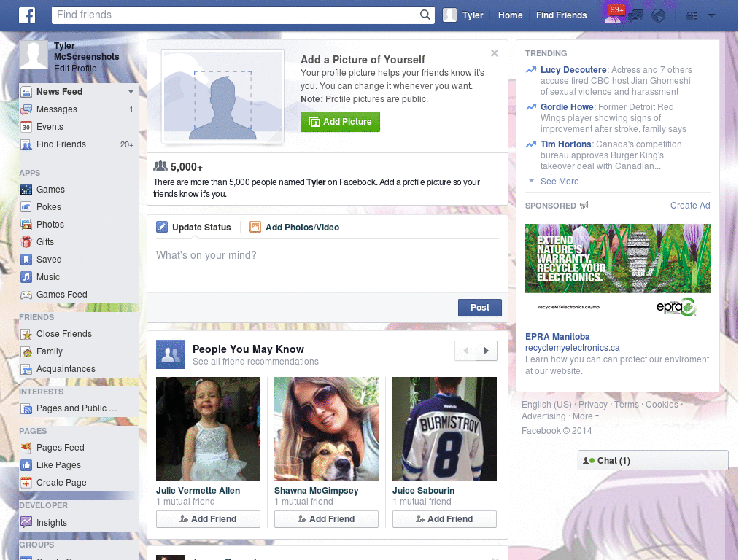Click the Events calendar icon
747x560 pixels.
tap(26, 127)
